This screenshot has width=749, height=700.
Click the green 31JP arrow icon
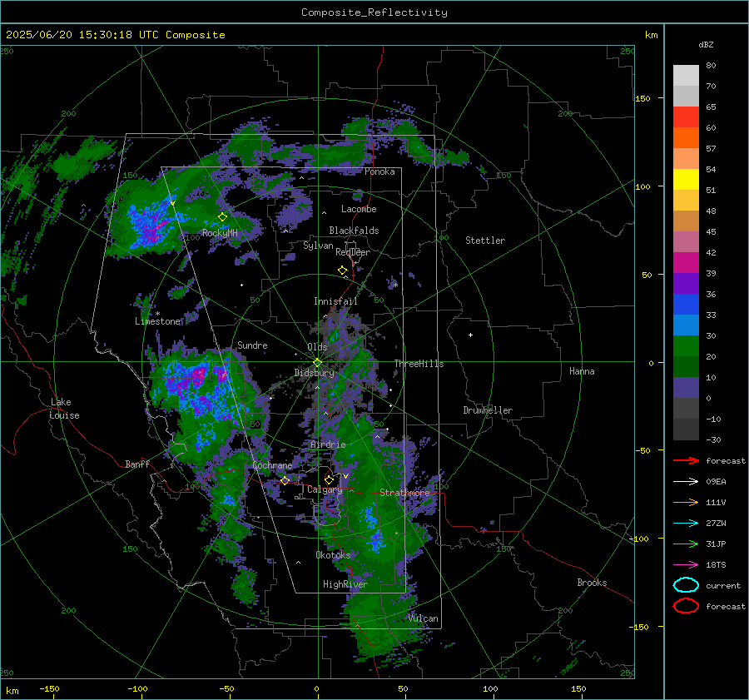click(x=686, y=544)
